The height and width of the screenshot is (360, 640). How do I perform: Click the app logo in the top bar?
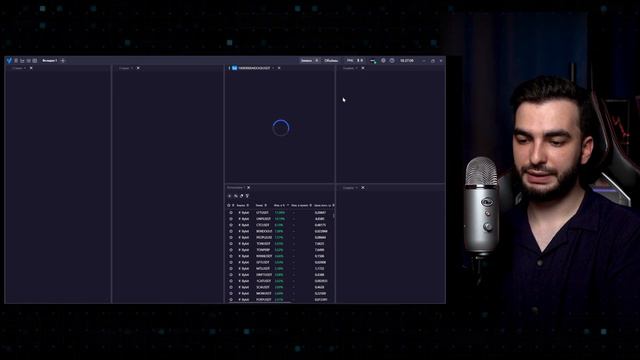tap(9, 60)
